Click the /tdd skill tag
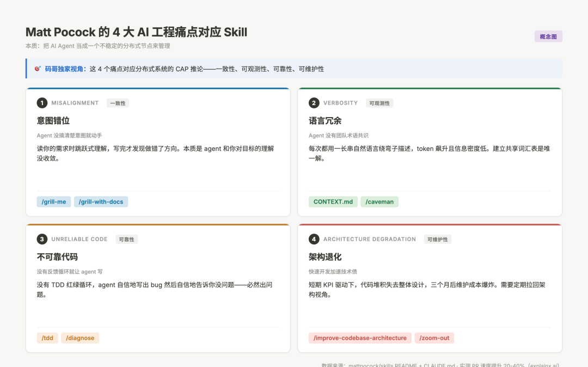 47,338
